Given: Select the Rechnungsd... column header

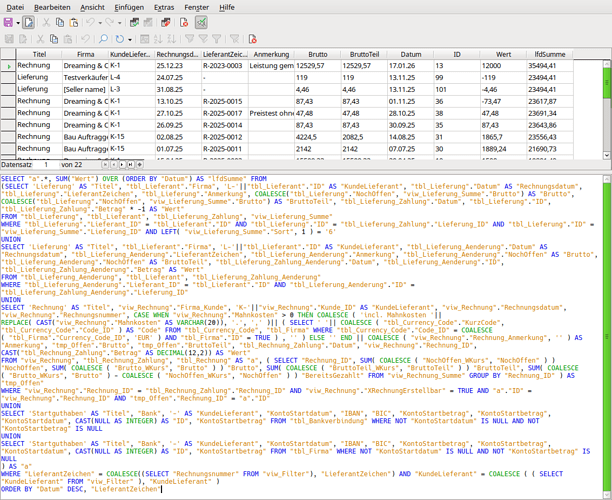Looking at the screenshot, I should (178, 54).
